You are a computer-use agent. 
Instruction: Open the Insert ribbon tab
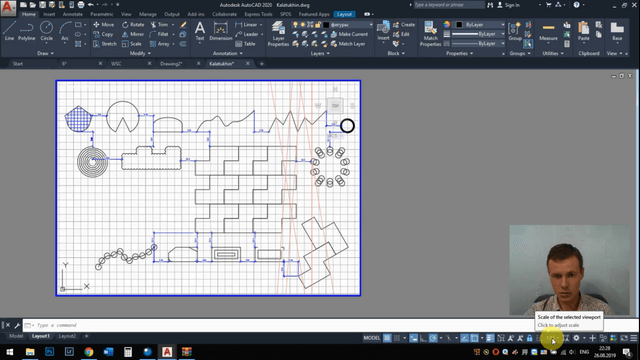coord(49,14)
